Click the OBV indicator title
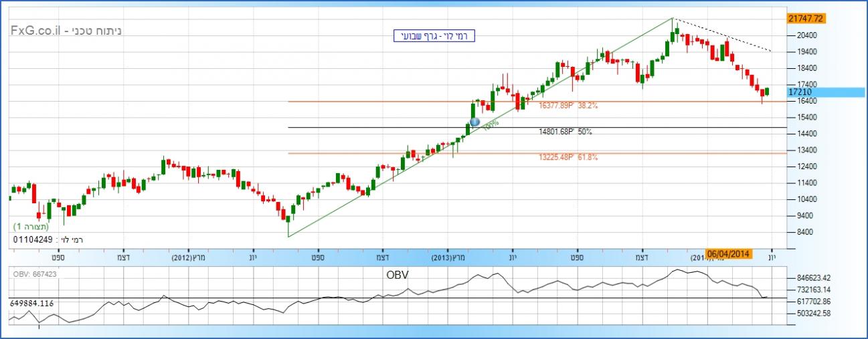Viewport: 868px width, 339px height. click(397, 275)
